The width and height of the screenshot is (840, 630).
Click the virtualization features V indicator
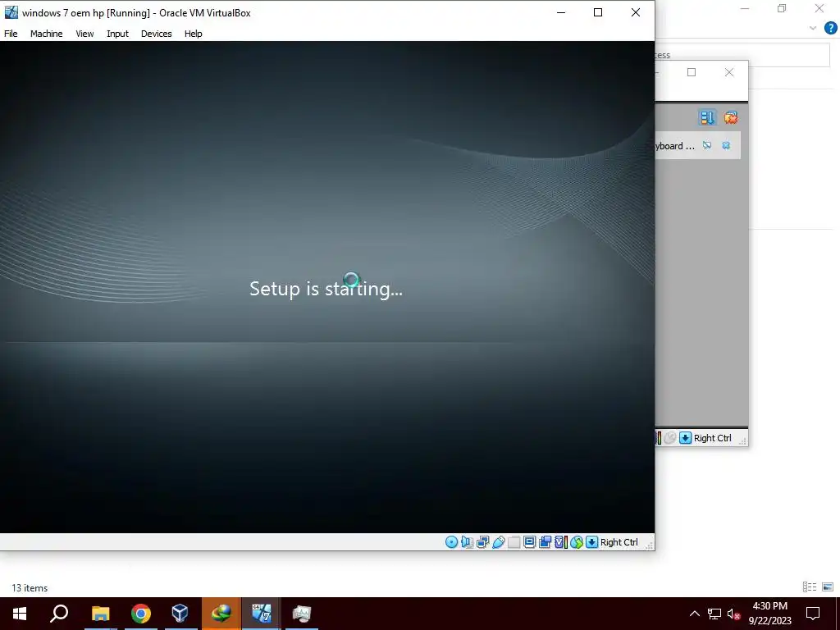561,542
